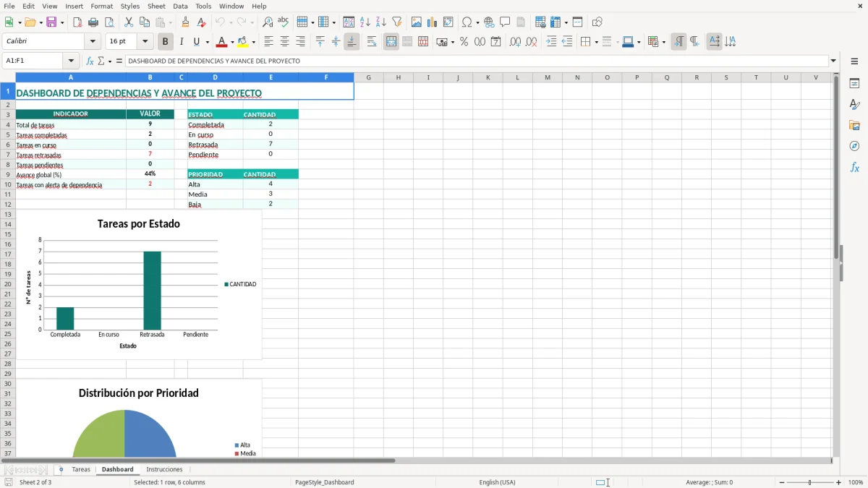Click the Save document icon
Viewport: 868px width, 488px height.
pyautogui.click(x=51, y=22)
